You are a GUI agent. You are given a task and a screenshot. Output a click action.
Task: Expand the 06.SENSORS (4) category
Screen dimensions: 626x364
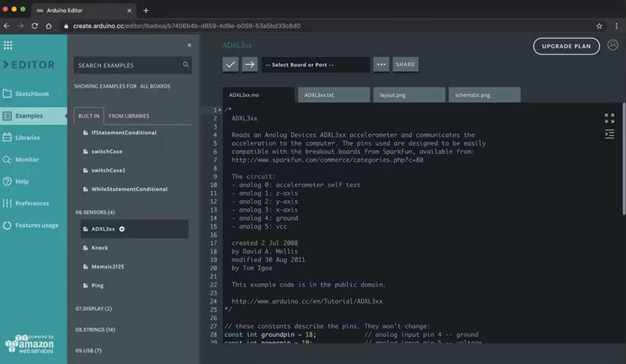tap(95, 212)
